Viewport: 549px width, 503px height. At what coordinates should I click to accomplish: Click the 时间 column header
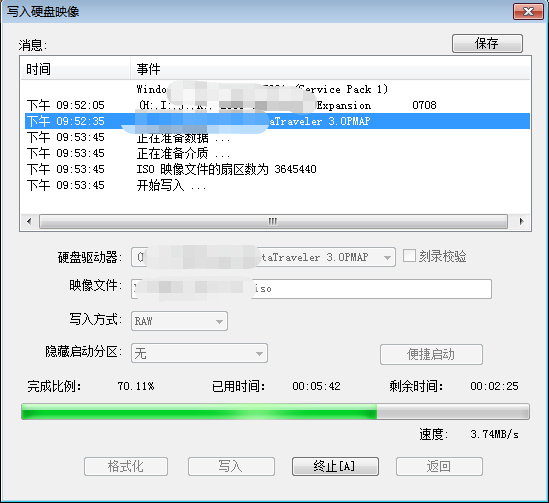click(x=75, y=69)
